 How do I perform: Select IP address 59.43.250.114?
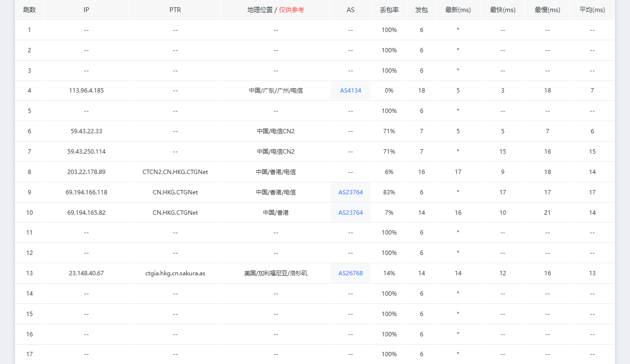[86, 152]
